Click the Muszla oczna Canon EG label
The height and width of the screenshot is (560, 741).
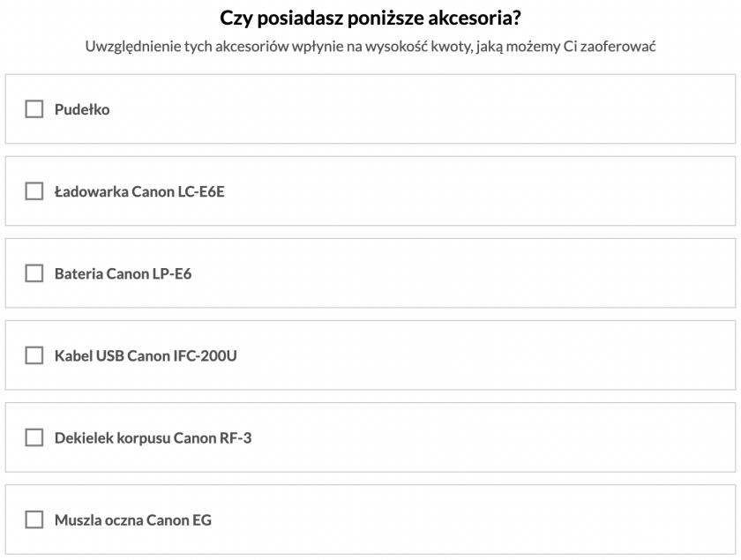[x=133, y=520]
